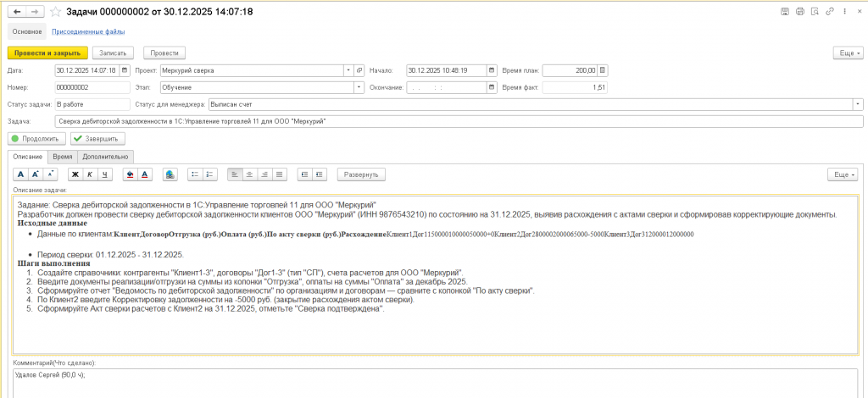Toggle bold (Ж) formatting

click(75, 174)
